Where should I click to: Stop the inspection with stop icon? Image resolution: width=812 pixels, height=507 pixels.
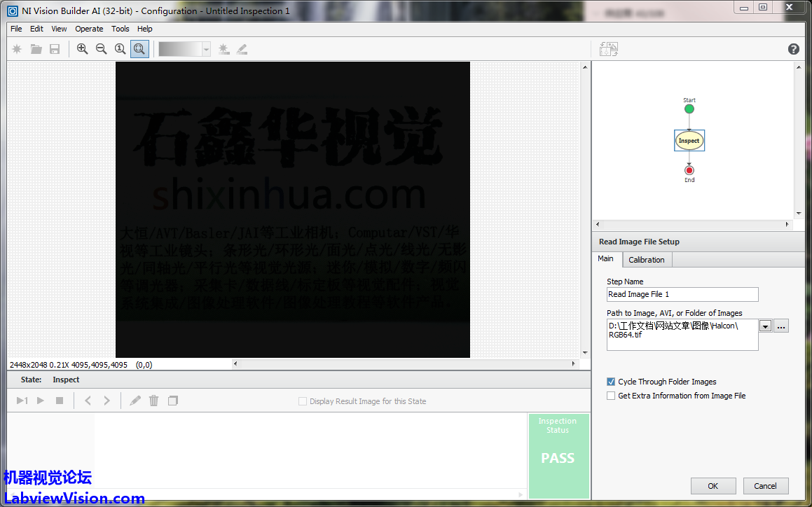coord(60,401)
